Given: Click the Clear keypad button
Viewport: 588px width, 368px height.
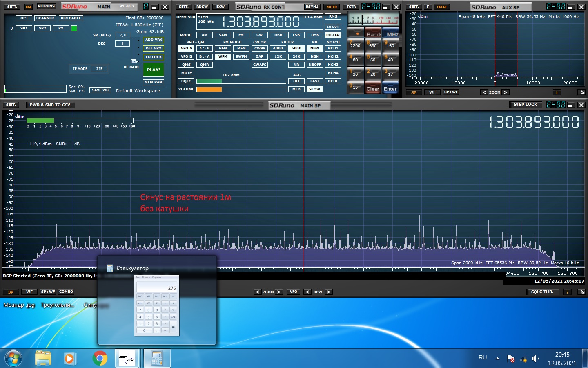Looking at the screenshot, I should pos(373,88).
